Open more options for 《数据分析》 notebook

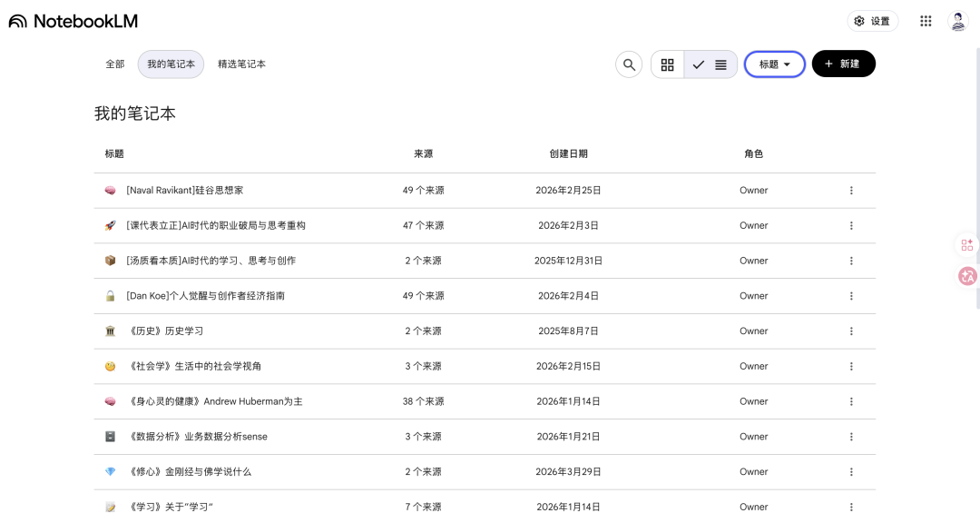tap(850, 437)
